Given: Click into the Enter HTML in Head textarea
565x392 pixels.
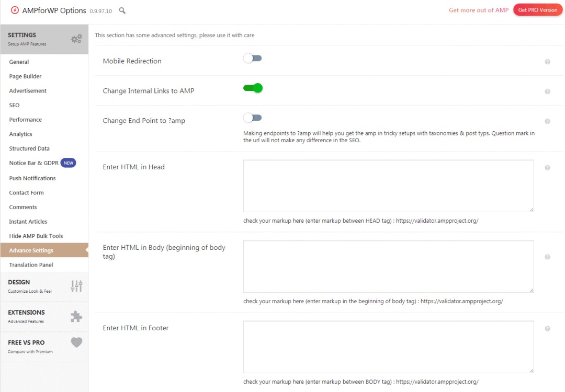Looking at the screenshot, I should [388, 186].
